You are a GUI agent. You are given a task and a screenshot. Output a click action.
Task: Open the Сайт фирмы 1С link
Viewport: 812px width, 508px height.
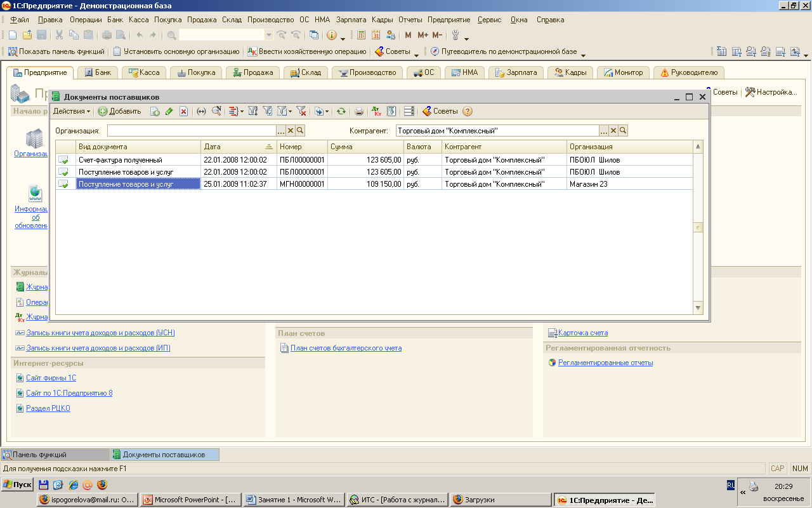click(x=51, y=378)
